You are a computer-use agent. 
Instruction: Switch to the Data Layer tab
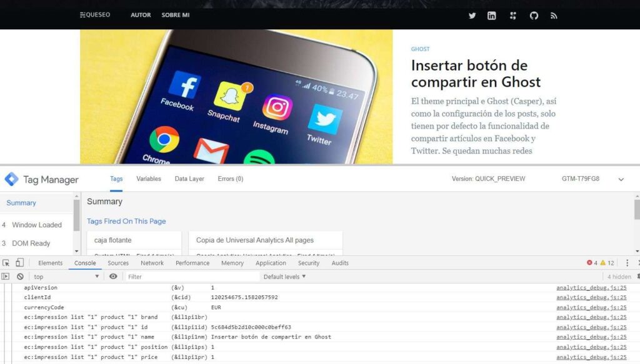(189, 179)
